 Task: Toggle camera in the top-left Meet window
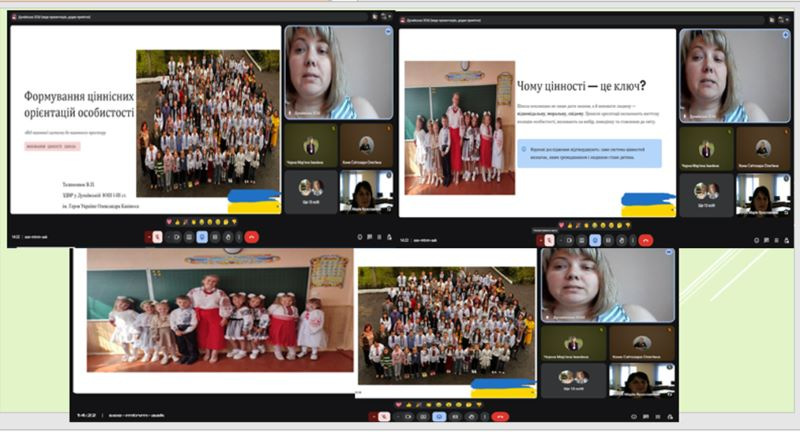pyautogui.click(x=177, y=237)
